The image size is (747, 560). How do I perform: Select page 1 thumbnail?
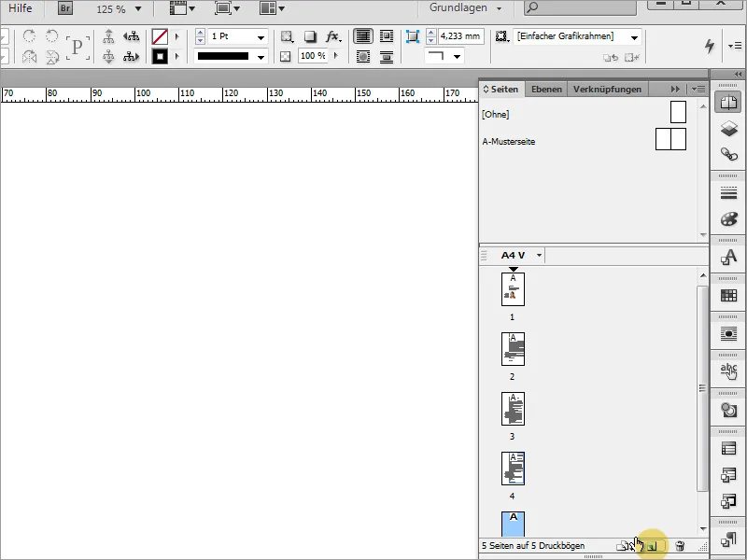pos(513,289)
